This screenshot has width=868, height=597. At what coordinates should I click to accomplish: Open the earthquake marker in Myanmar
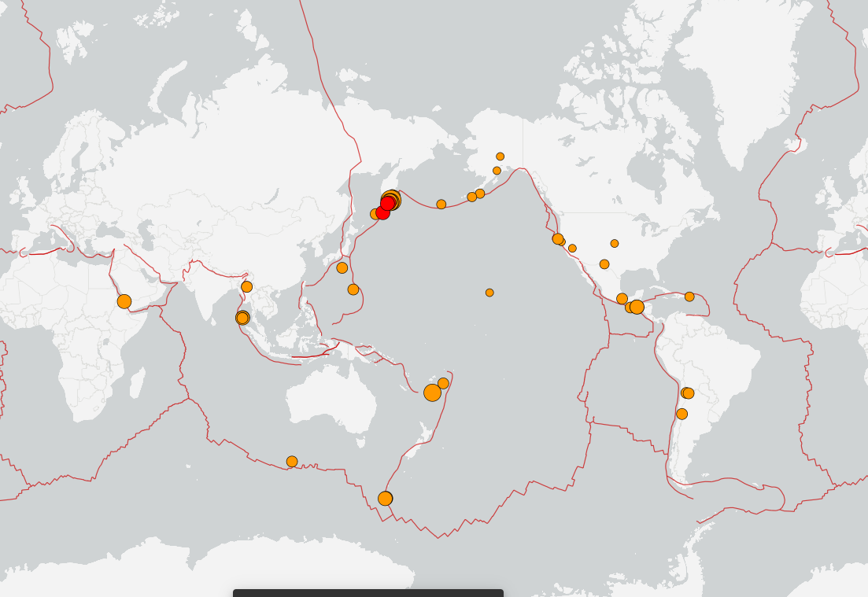(247, 286)
